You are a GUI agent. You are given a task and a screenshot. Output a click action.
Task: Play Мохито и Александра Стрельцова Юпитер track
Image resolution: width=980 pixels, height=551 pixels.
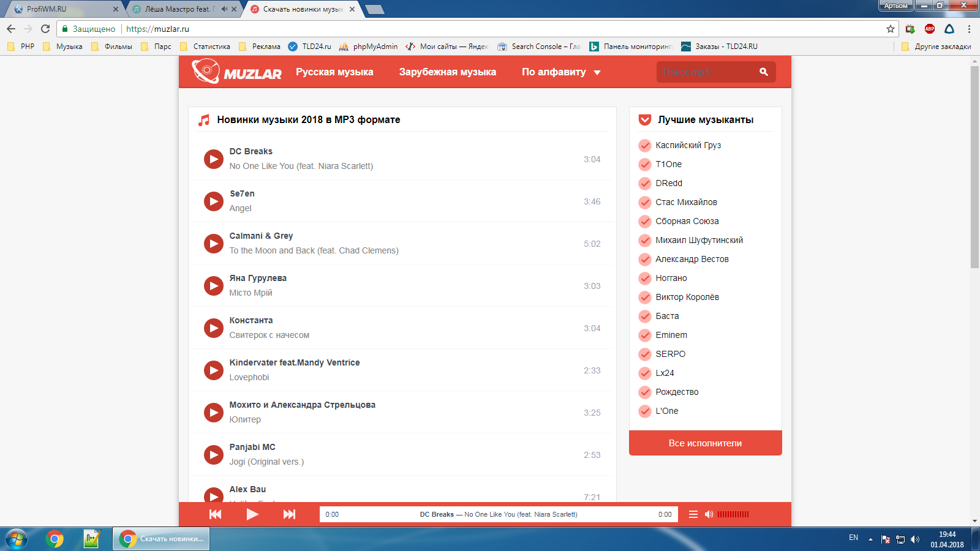click(213, 413)
